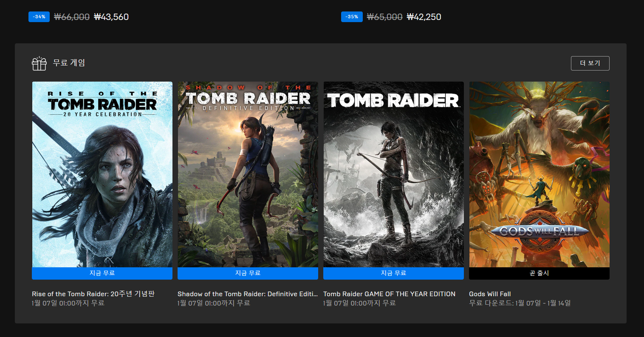Click the 무료 다운로드: 1월 07일 - 1월 14일 text
Viewport: 644px width, 337px height.
520,303
